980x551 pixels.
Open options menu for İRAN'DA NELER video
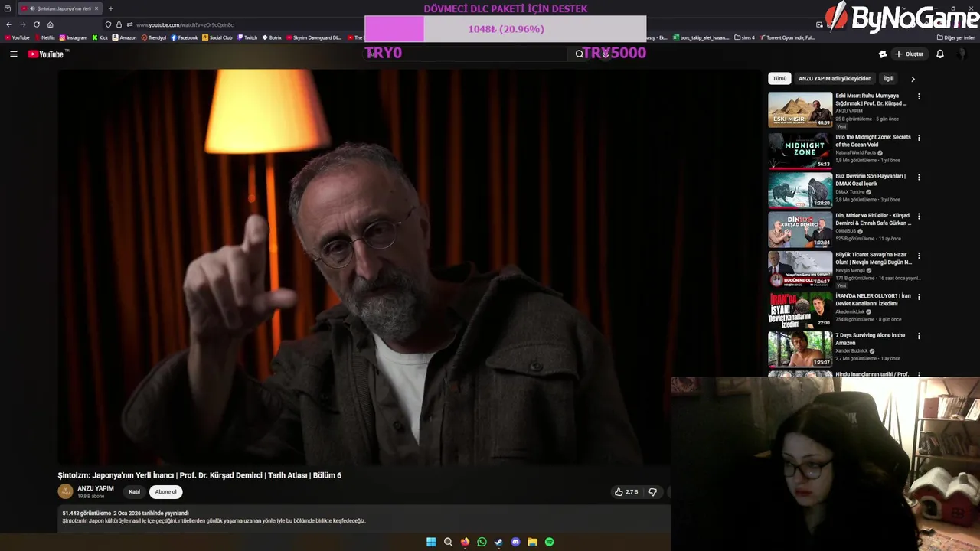pyautogui.click(x=919, y=297)
